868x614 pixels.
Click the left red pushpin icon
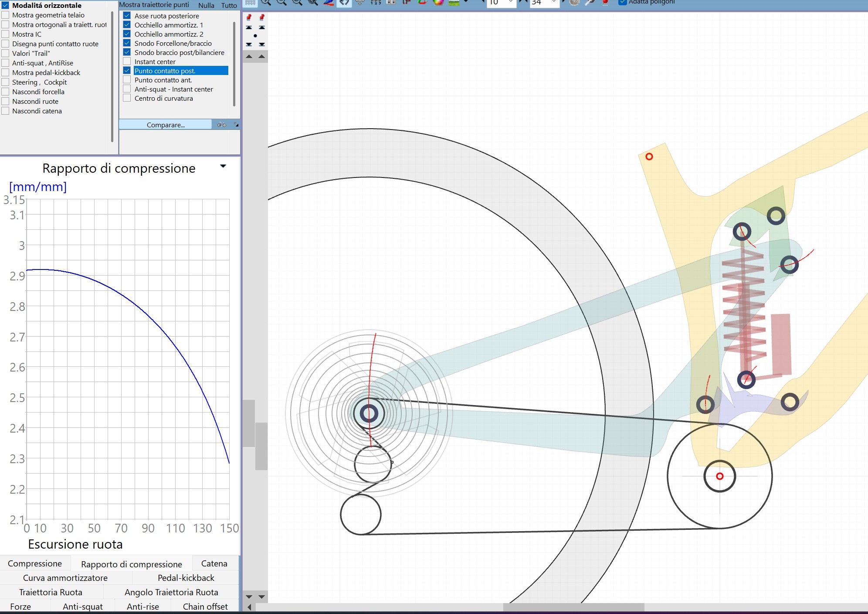[249, 17]
